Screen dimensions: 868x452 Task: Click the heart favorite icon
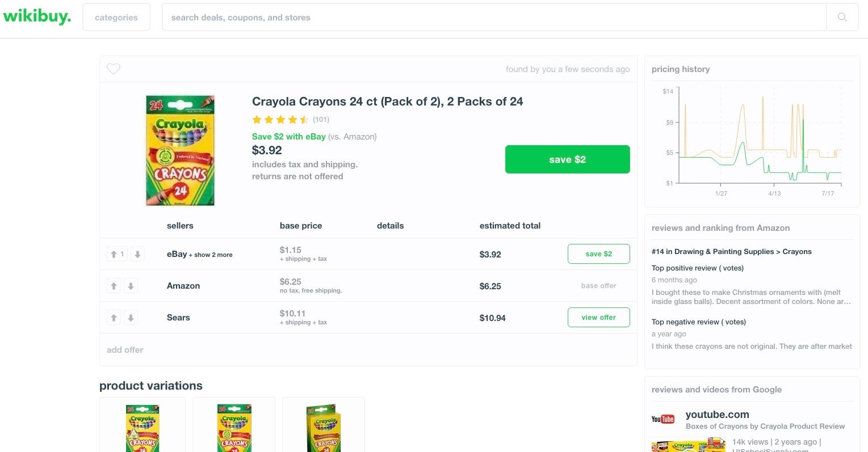pos(114,69)
